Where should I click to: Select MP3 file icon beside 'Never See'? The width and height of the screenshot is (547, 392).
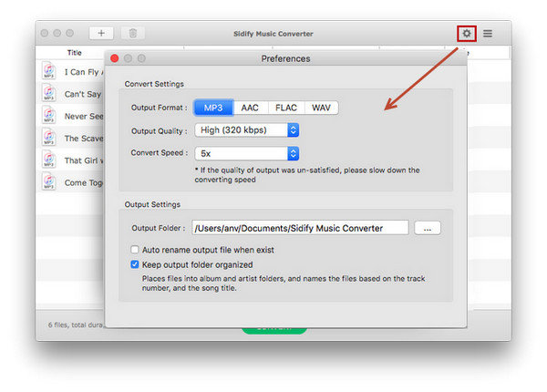tap(49, 115)
